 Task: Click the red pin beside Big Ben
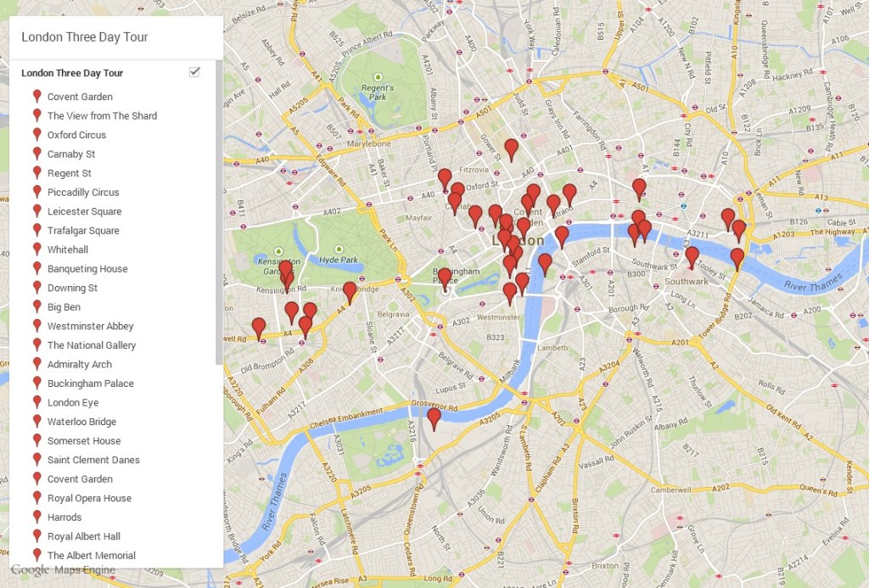[37, 306]
